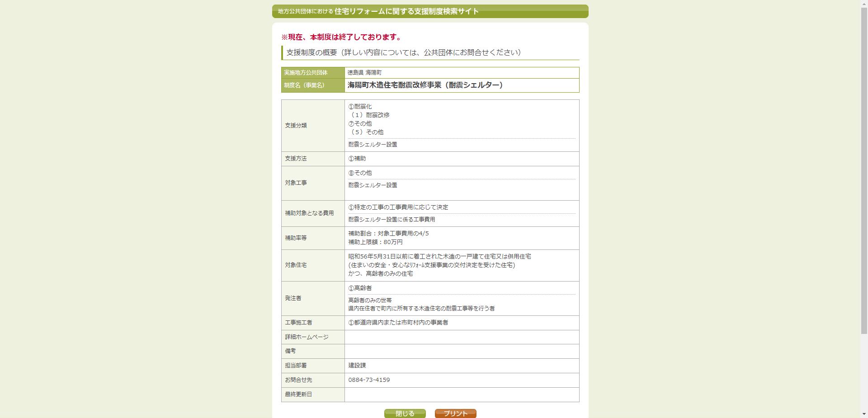Screen dimensions: 868x418
Task: Click the 閉じる button to close
Action: pos(405,413)
